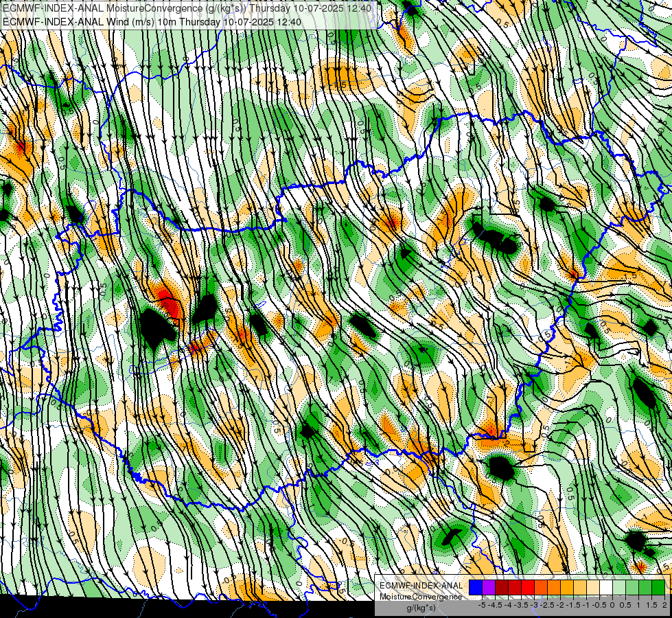The width and height of the screenshot is (672, 618).
Task: Pick the palest green swatch between 0 and 0.5
Action: click(x=619, y=587)
